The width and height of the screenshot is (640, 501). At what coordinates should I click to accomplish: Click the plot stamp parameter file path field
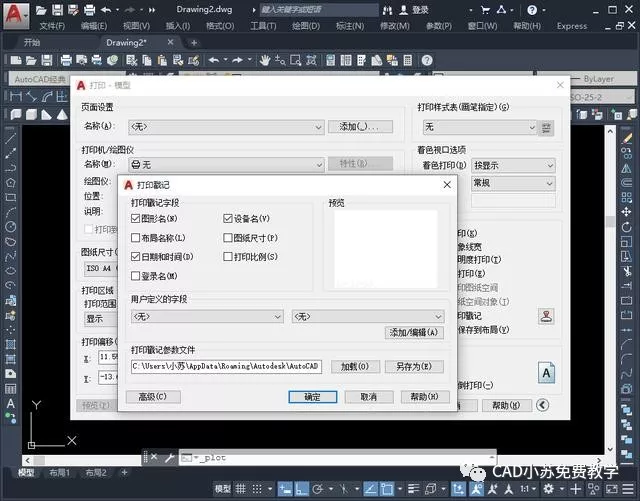tap(227, 366)
